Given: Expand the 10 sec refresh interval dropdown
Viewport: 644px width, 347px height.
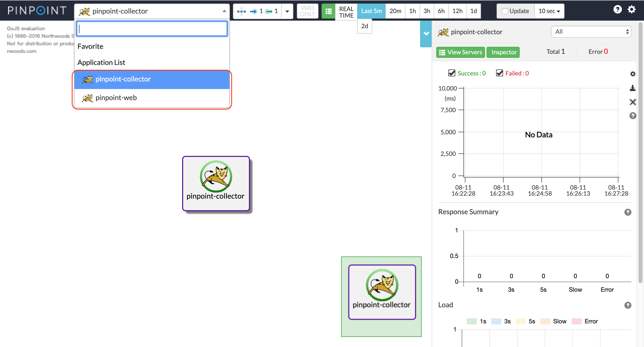Looking at the screenshot, I should click(552, 10).
